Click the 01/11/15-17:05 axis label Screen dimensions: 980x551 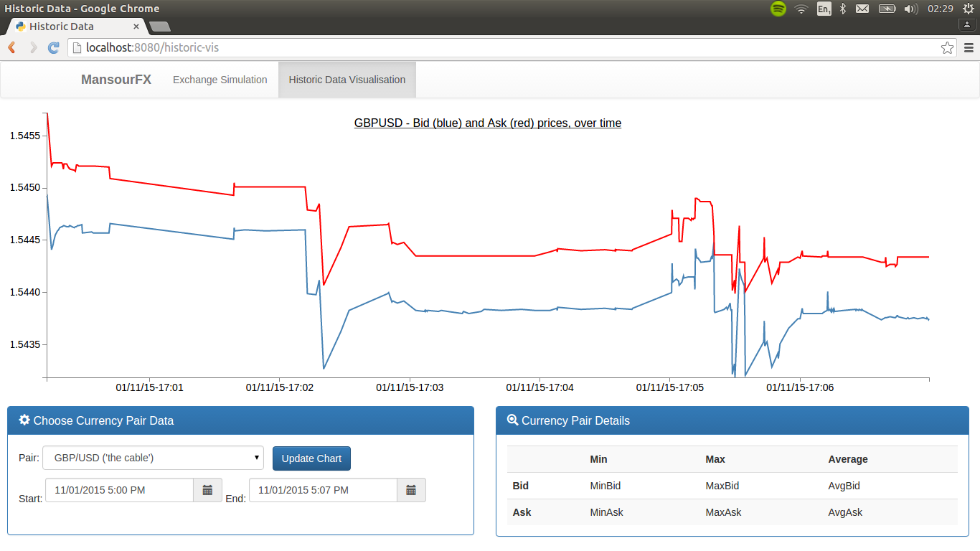670,387
